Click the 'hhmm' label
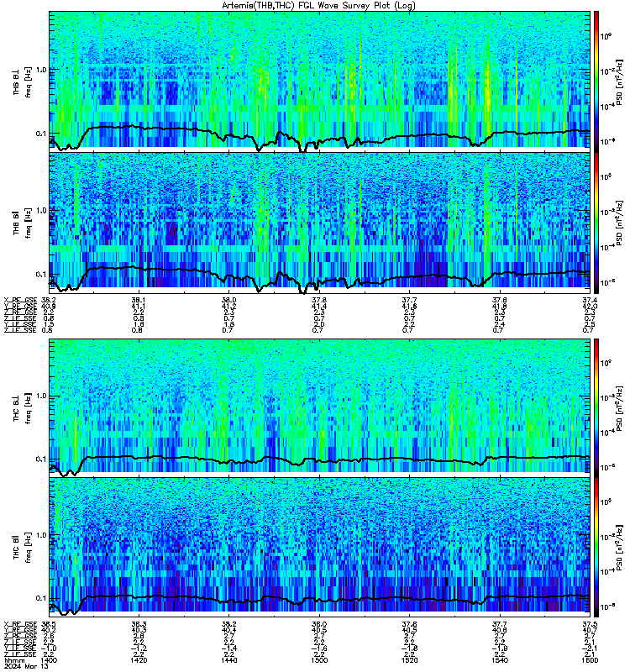 coord(14,660)
